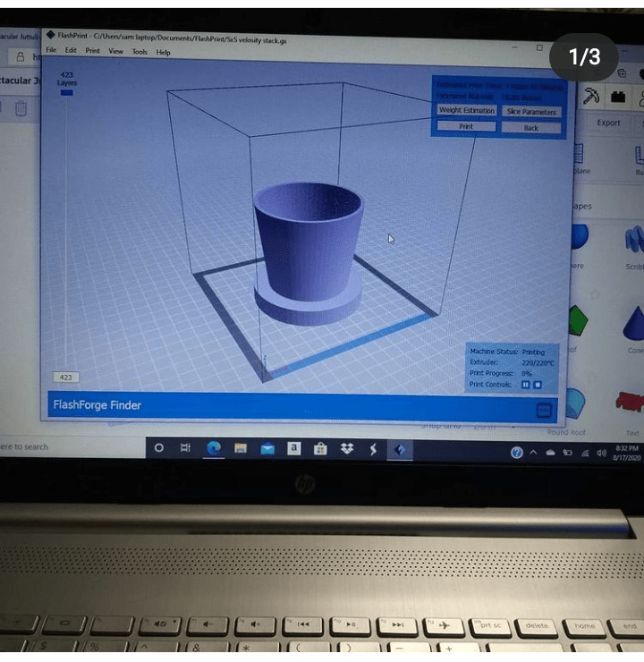Image resolution: width=644 pixels, height=662 pixels.
Task: Click the blue help question mark tray icon
Action: [x=517, y=453]
